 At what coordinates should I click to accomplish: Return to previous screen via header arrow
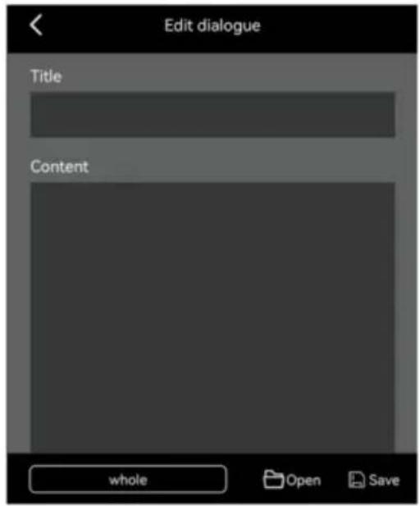(x=36, y=25)
